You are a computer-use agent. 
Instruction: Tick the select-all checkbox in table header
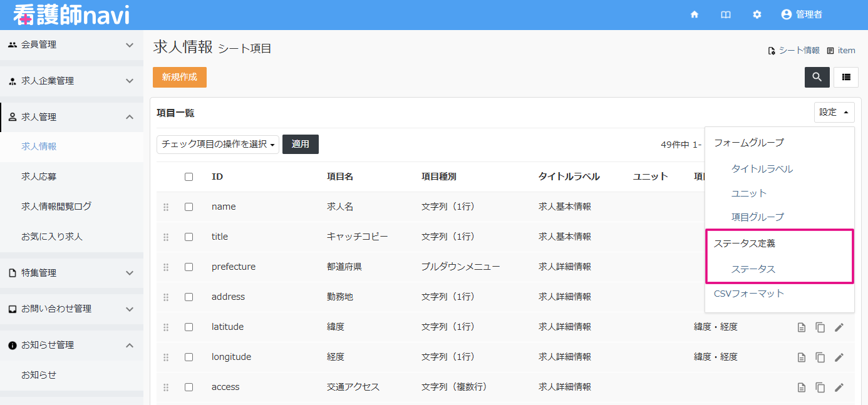189,177
